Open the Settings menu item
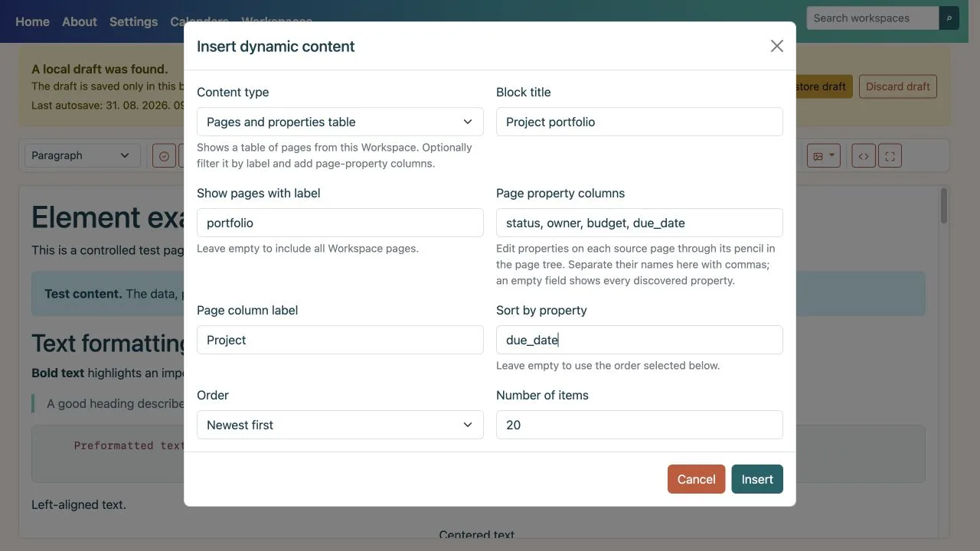The height and width of the screenshot is (551, 980). click(x=133, y=21)
